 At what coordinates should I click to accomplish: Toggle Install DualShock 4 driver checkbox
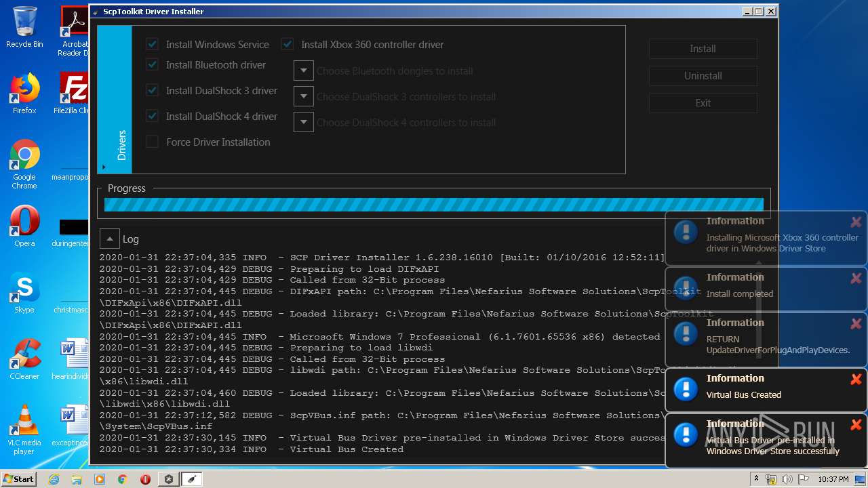point(152,117)
